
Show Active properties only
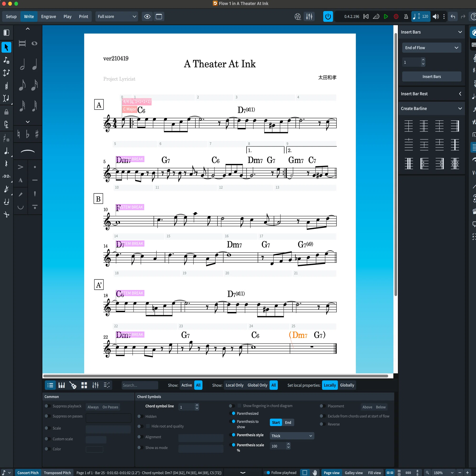pos(187,385)
